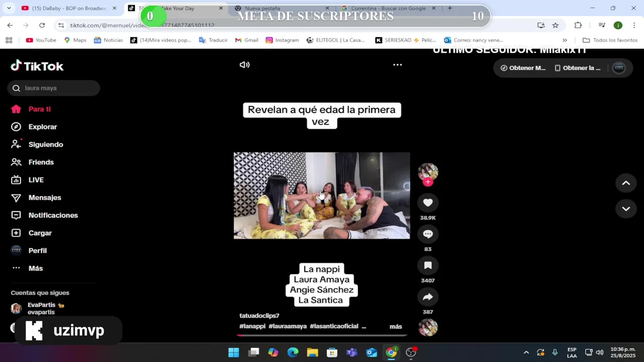Open the Siguiendo feed
Screen dimensions: 644x362
[x=37, y=144]
